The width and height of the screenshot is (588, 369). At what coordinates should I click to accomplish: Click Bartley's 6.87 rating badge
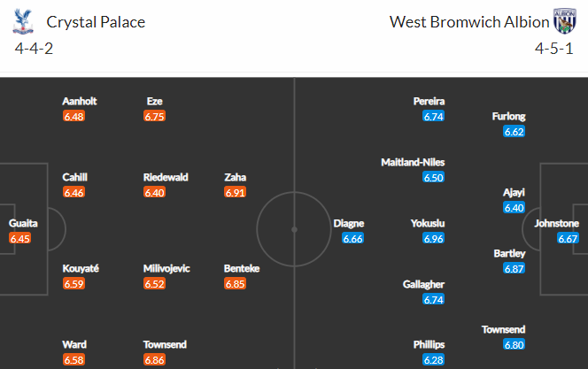pos(514,268)
